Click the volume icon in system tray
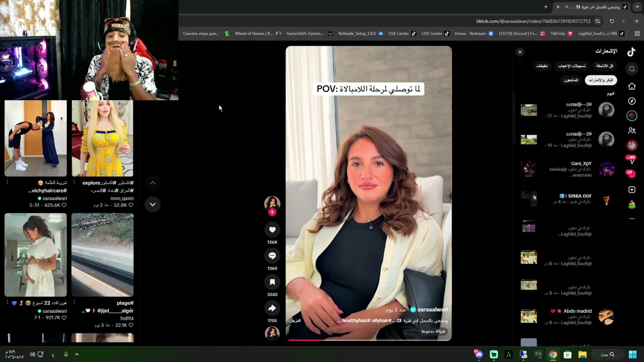Viewport: 644px width, 362px height. click(32, 354)
